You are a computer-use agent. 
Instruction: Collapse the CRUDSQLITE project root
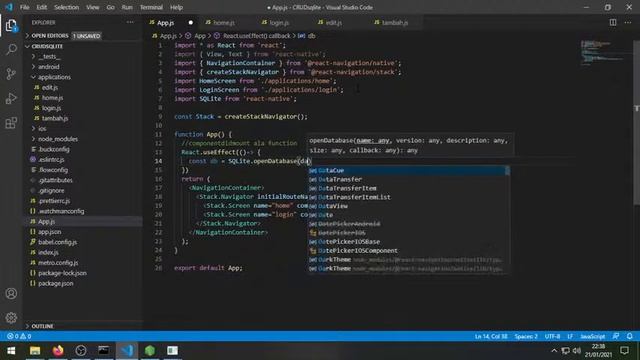point(82,46)
